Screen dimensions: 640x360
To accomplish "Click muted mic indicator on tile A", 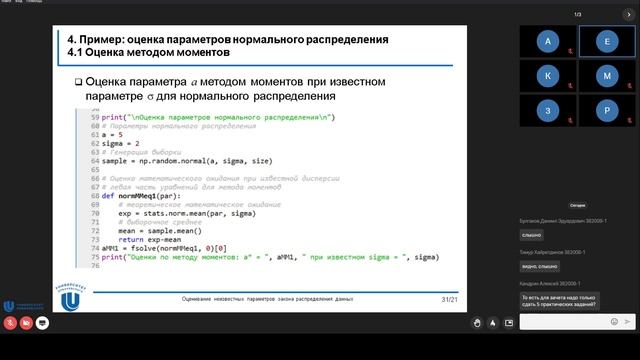I will click(570, 51).
